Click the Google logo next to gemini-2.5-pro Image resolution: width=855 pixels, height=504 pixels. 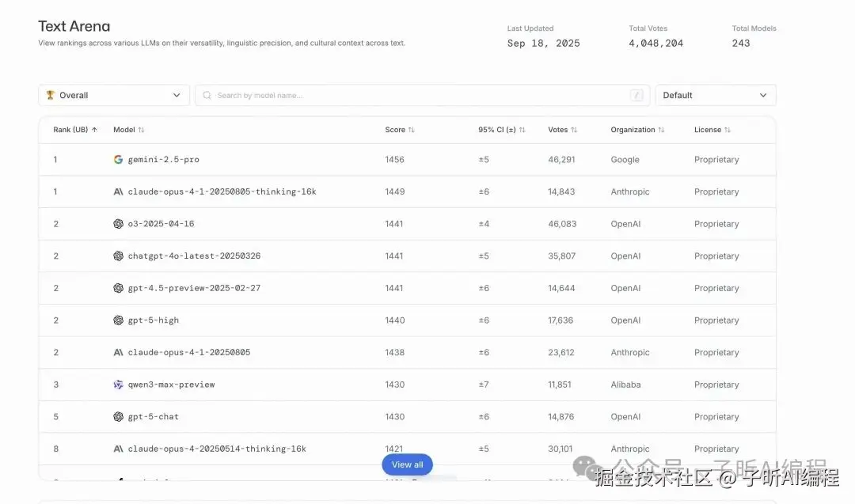pos(118,160)
